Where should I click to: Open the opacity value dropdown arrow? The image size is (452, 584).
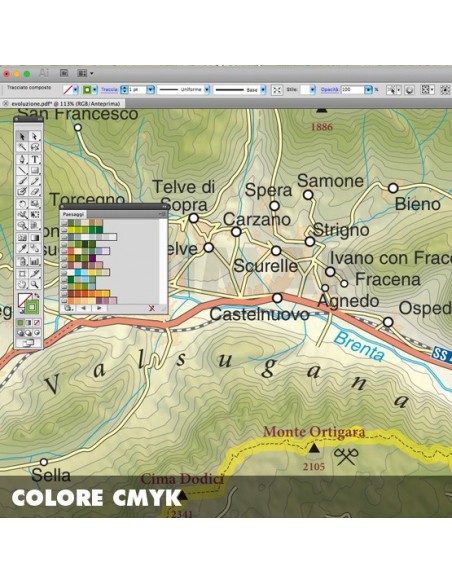click(x=368, y=90)
